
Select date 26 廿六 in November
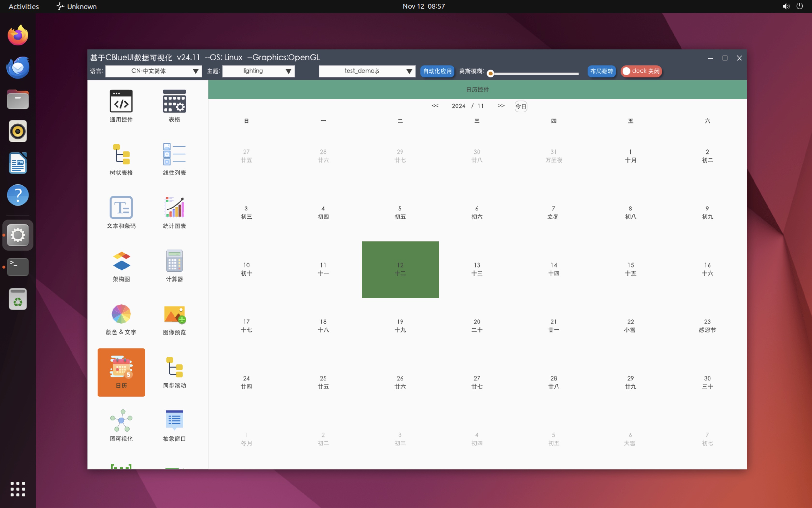point(400,383)
